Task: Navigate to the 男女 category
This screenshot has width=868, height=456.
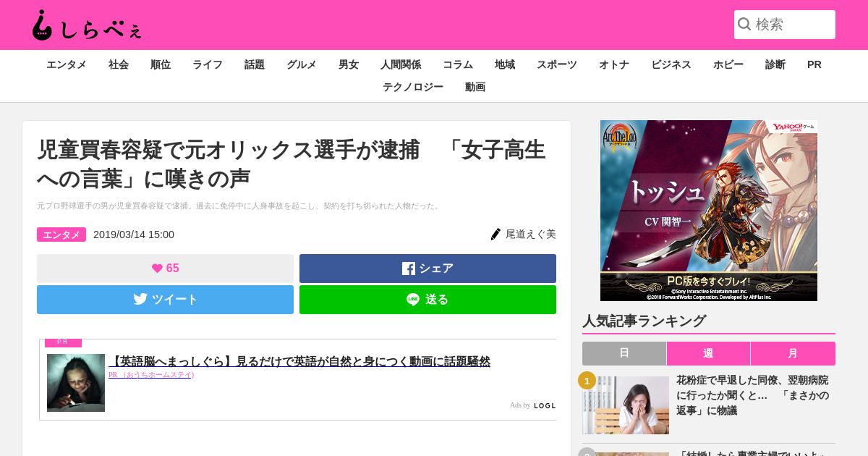Action: (x=349, y=64)
